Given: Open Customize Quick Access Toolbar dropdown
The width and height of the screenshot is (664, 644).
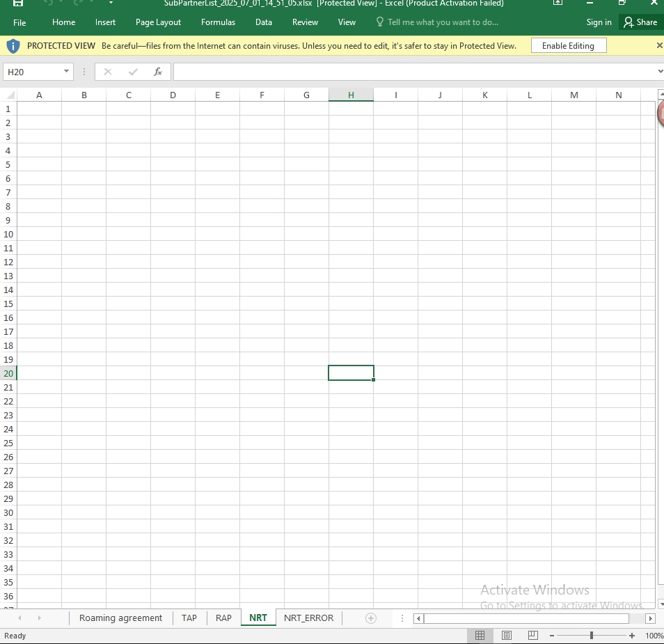Looking at the screenshot, I should pos(111,3).
